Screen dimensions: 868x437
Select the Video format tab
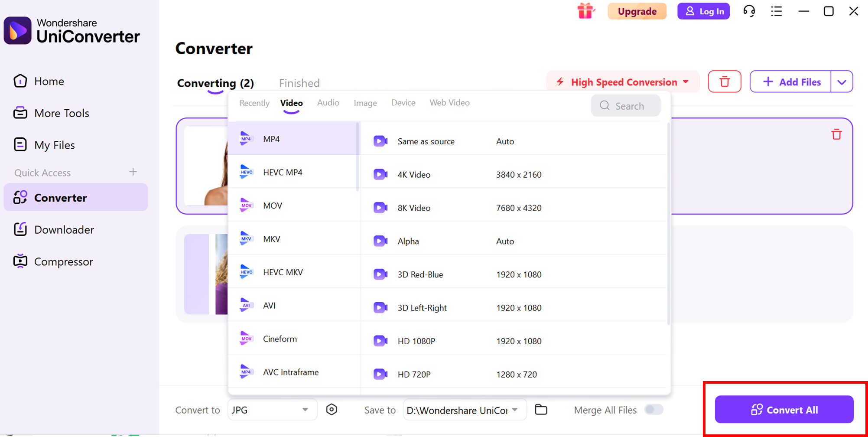coord(291,103)
